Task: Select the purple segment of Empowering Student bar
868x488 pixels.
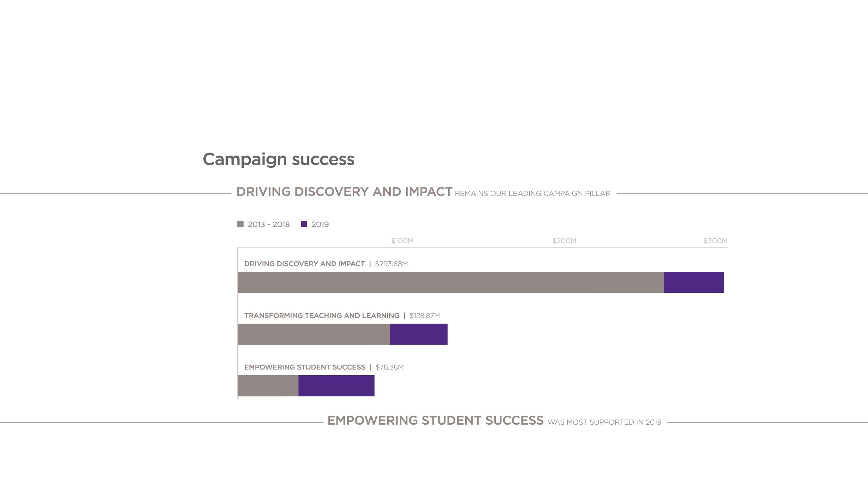Action: click(x=336, y=386)
